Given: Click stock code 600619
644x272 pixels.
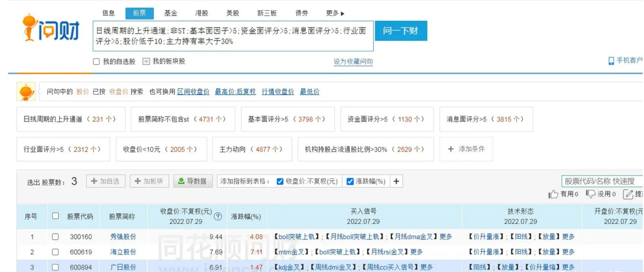Looking at the screenshot, I should [x=81, y=252].
